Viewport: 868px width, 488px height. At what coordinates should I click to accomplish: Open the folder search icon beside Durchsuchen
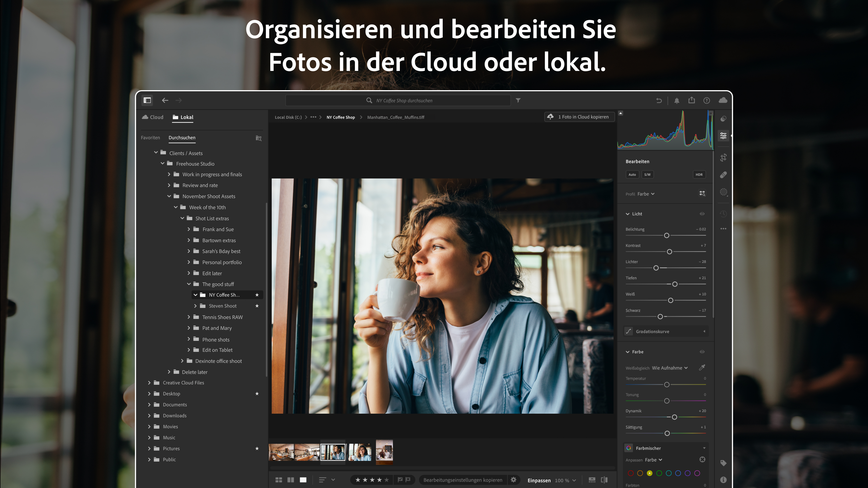click(258, 138)
